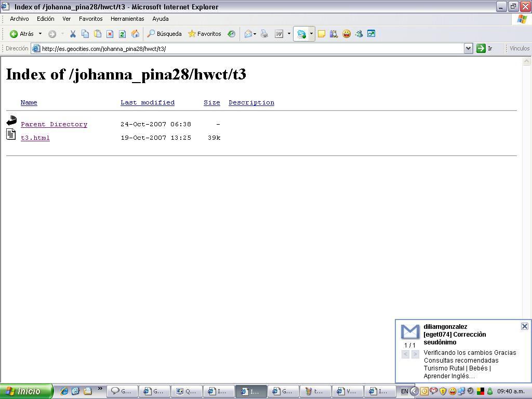Click the yellow note icon
The image size is (532, 399).
[321, 34]
